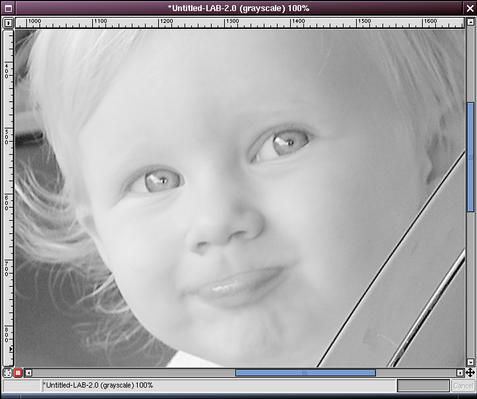Click the empty progress bar in the status area

tap(423, 386)
